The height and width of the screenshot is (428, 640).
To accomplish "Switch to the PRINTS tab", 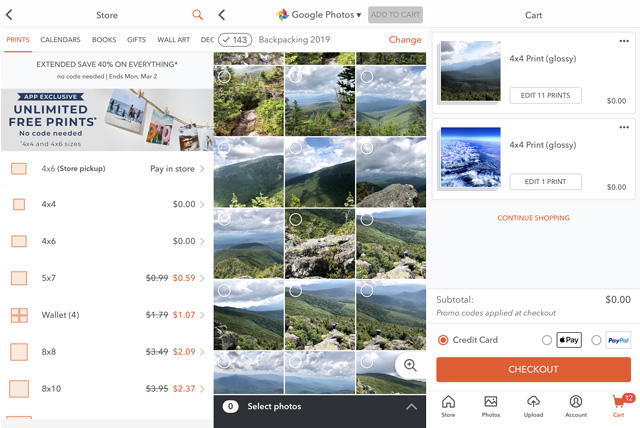I will [x=18, y=40].
